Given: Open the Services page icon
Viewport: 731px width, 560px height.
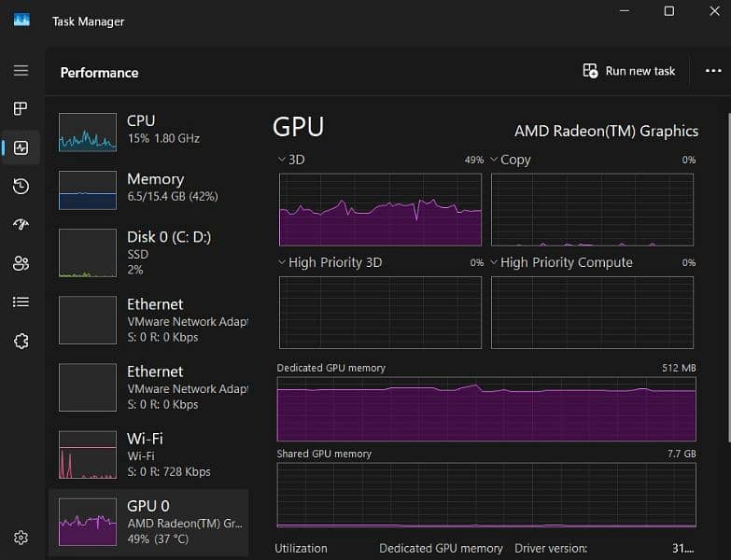Looking at the screenshot, I should pyautogui.click(x=21, y=341).
